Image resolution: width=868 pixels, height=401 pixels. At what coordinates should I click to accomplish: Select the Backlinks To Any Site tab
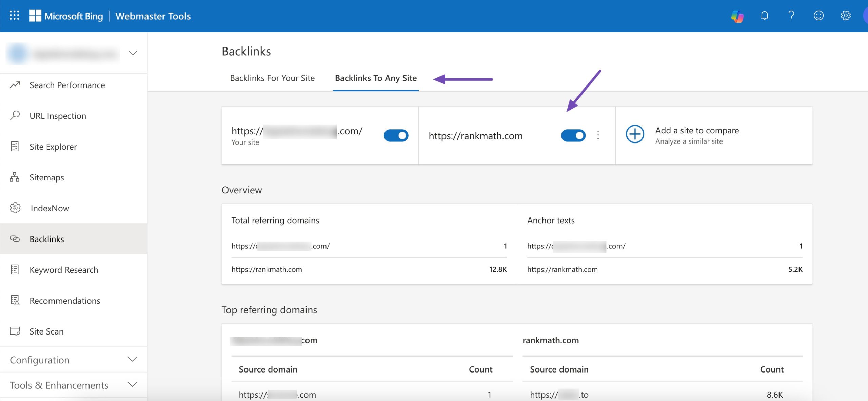[x=376, y=78]
